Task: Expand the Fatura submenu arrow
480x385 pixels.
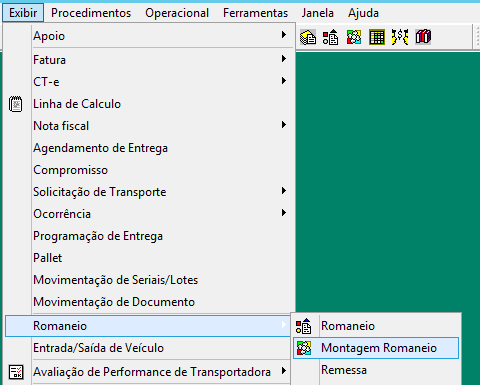Action: point(284,59)
